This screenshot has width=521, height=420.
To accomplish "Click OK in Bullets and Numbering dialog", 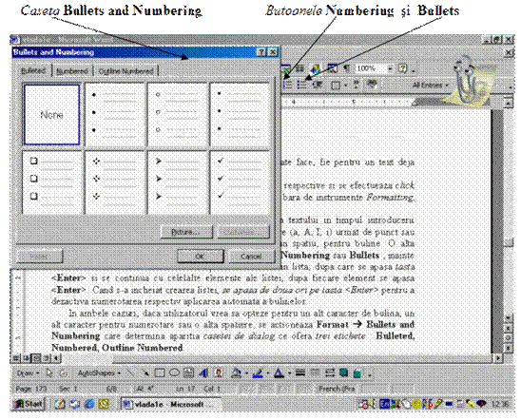I will [200, 256].
